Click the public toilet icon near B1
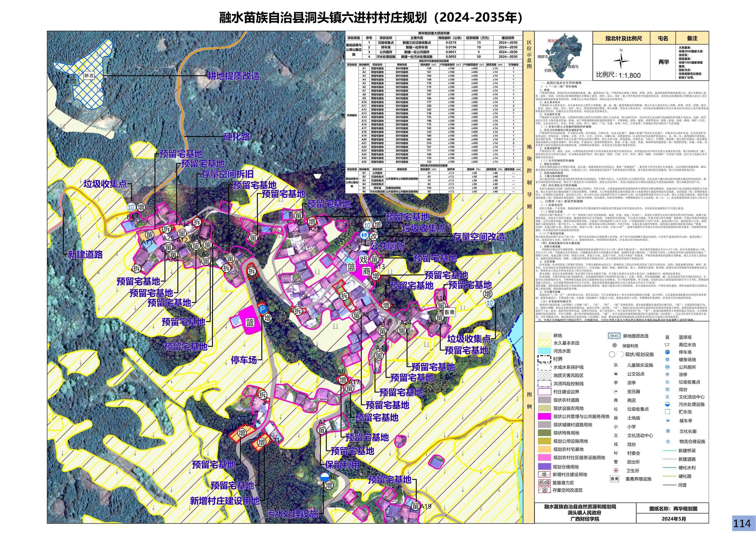This screenshot has width=756, height=534. (364, 235)
